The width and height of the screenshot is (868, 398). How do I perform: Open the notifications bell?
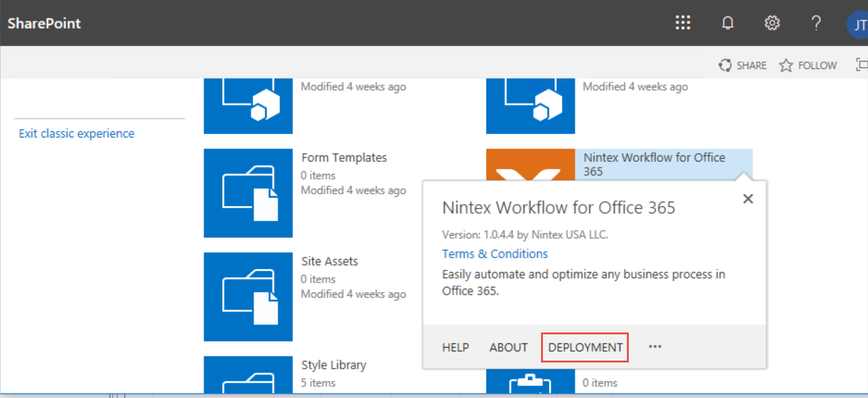(728, 23)
